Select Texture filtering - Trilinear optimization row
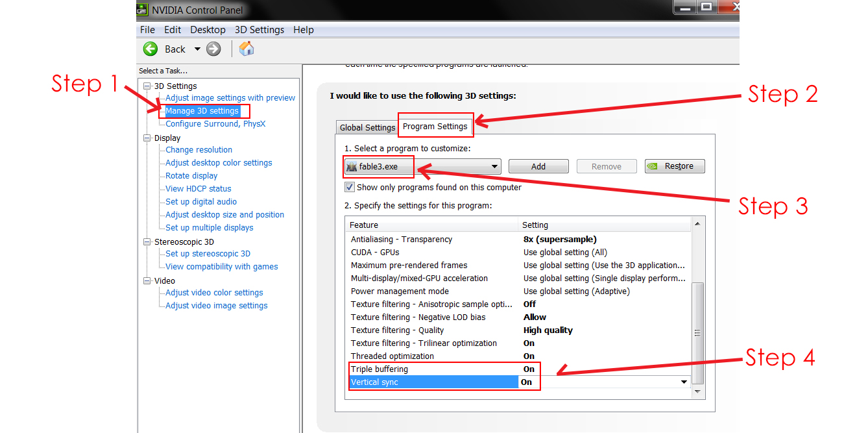The image size is (868, 433). pyautogui.click(x=518, y=343)
